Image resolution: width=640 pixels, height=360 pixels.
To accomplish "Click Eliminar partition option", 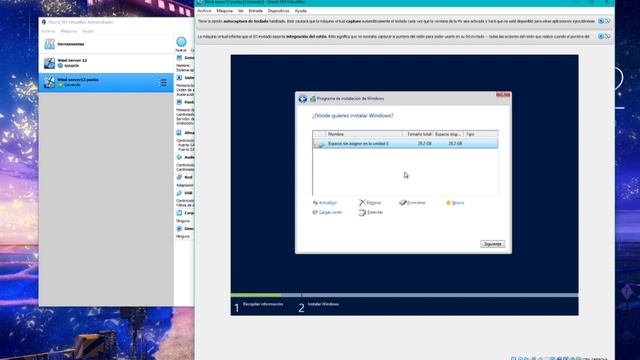I will (x=370, y=203).
